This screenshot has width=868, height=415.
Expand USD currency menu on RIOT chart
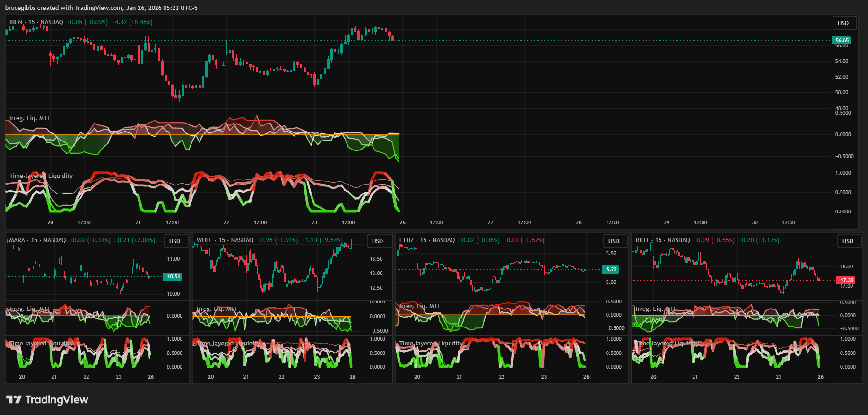pyautogui.click(x=847, y=241)
